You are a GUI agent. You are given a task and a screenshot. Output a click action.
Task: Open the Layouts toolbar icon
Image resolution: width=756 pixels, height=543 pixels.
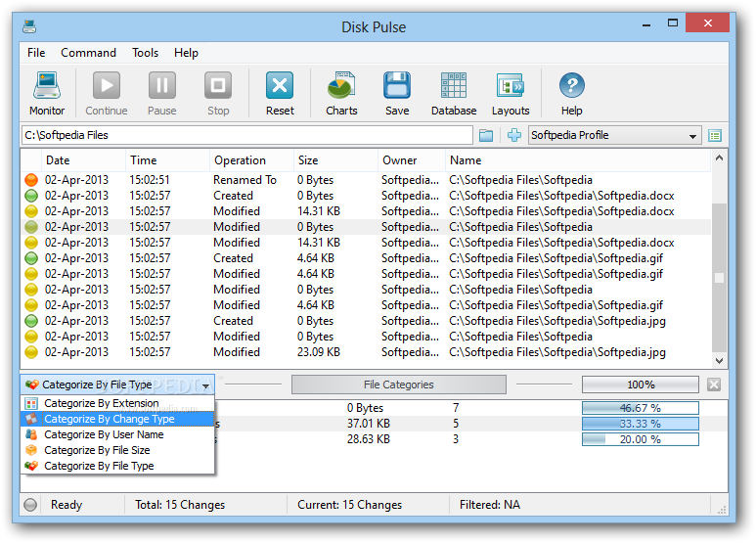click(x=511, y=93)
